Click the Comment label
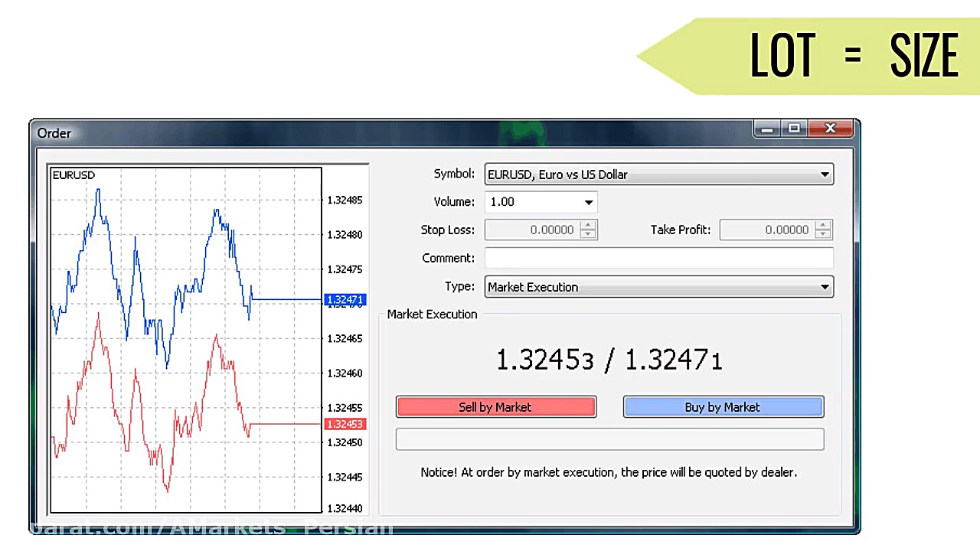980x551 pixels. coord(449,258)
